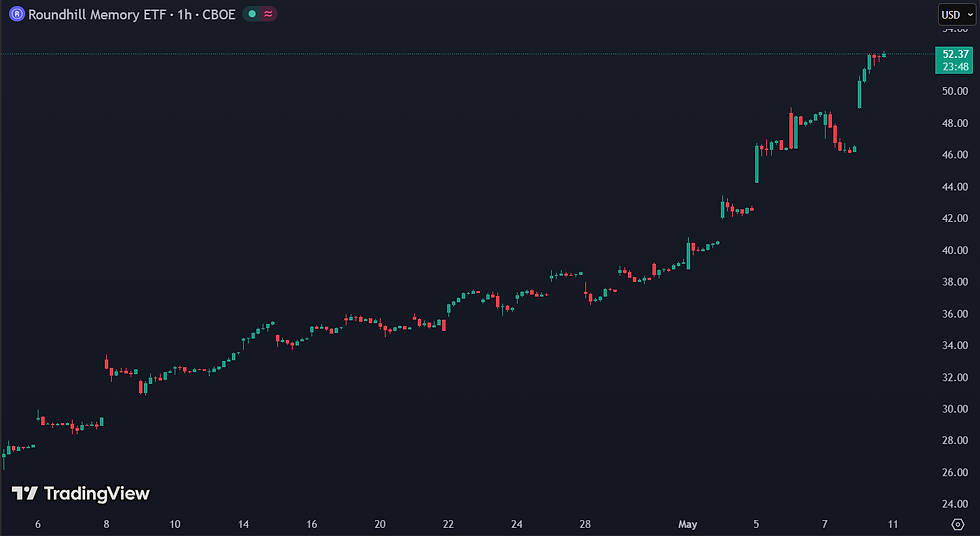980x536 pixels.
Task: Click date 14 on the time axis
Action: tap(243, 524)
